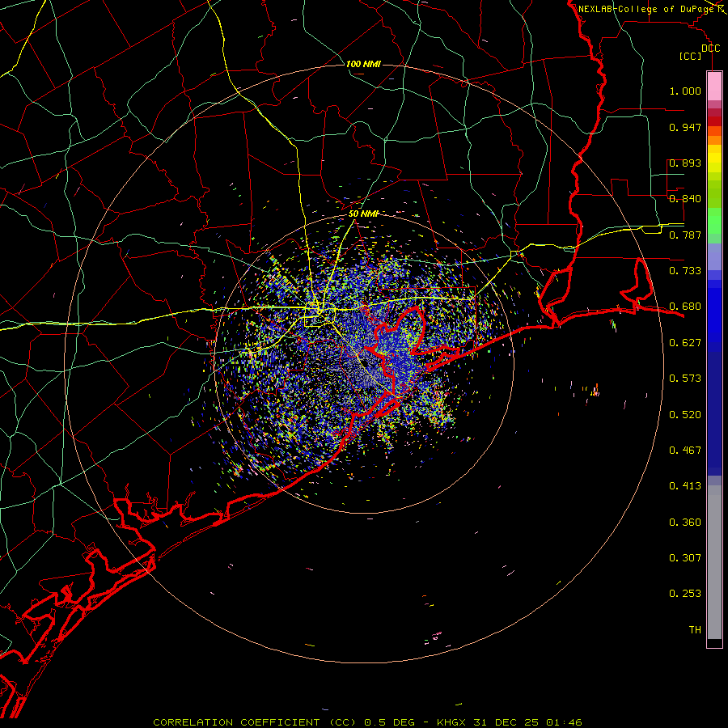This screenshot has height=728, width=728.
Task: Click the 0.253 color scale value
Action: pyautogui.click(x=685, y=594)
